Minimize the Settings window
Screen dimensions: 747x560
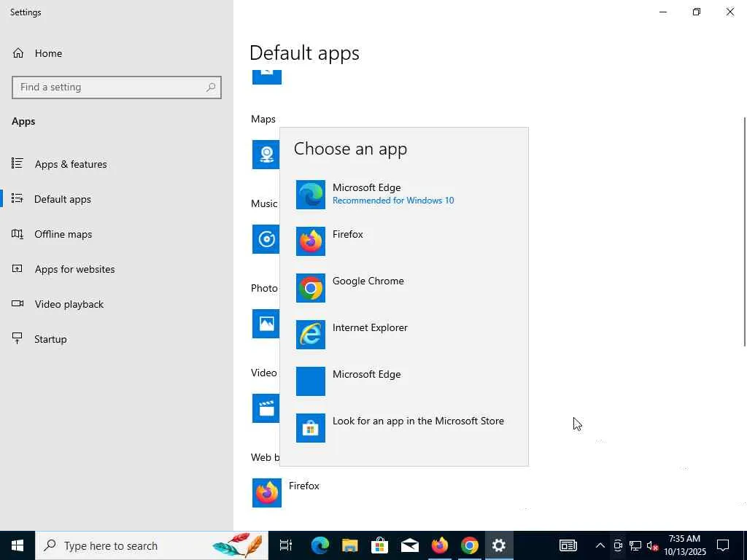662,12
